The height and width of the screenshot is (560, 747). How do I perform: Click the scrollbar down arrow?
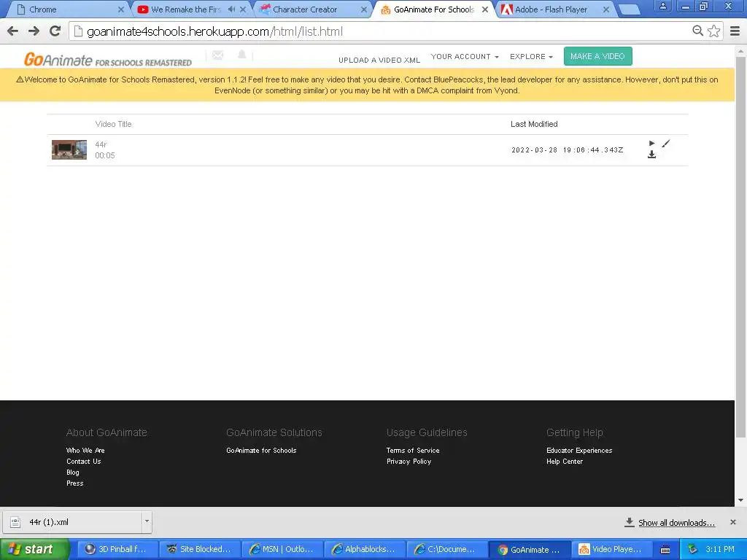741,500
